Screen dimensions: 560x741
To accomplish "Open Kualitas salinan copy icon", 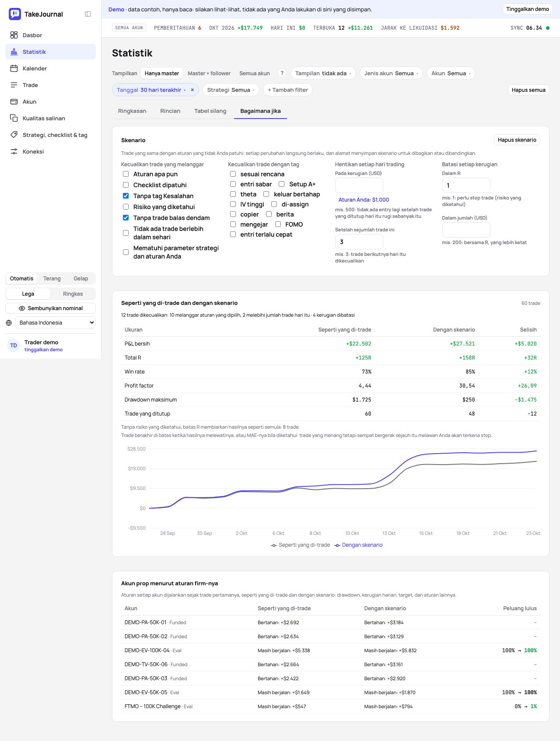I will (x=14, y=118).
